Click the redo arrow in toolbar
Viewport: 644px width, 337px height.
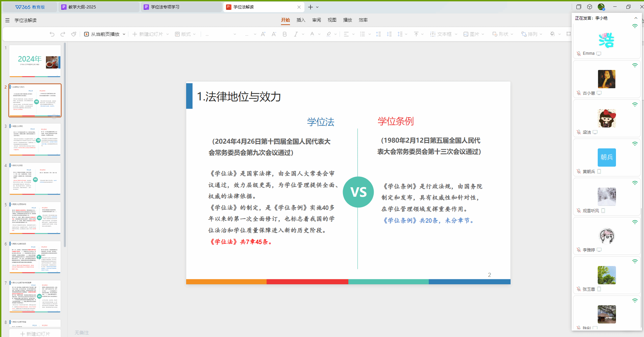pos(63,34)
